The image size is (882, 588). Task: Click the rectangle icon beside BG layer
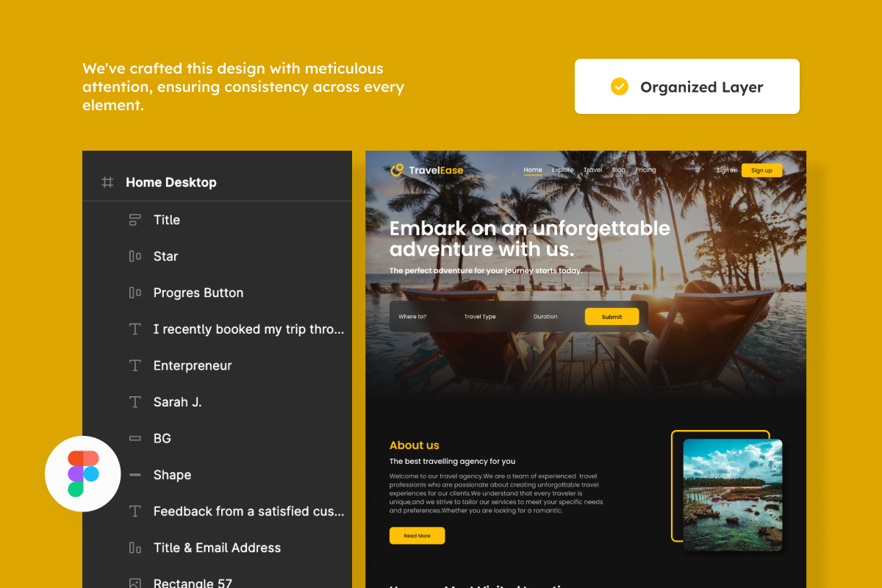click(x=135, y=438)
